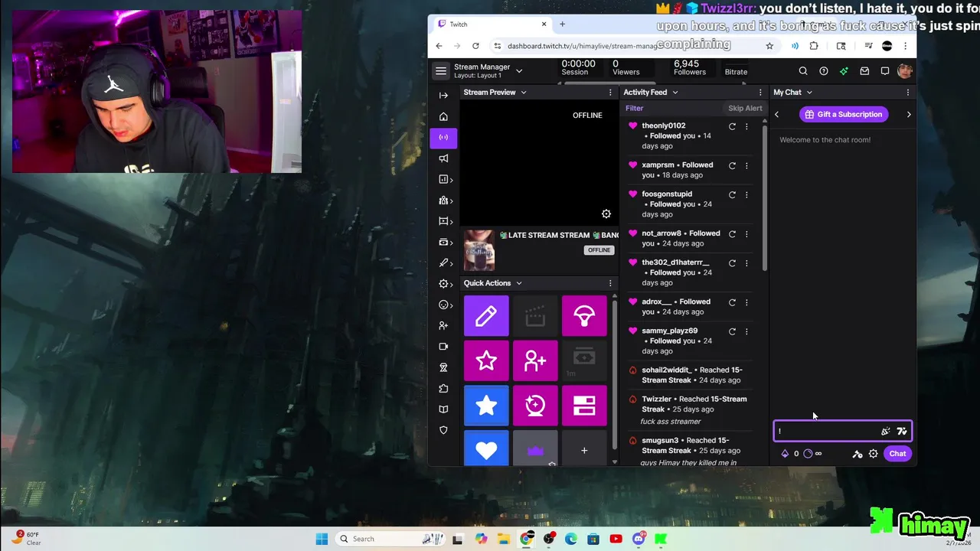Image resolution: width=980 pixels, height=551 pixels.
Task: Click the purple Chat send button
Action: tap(897, 454)
